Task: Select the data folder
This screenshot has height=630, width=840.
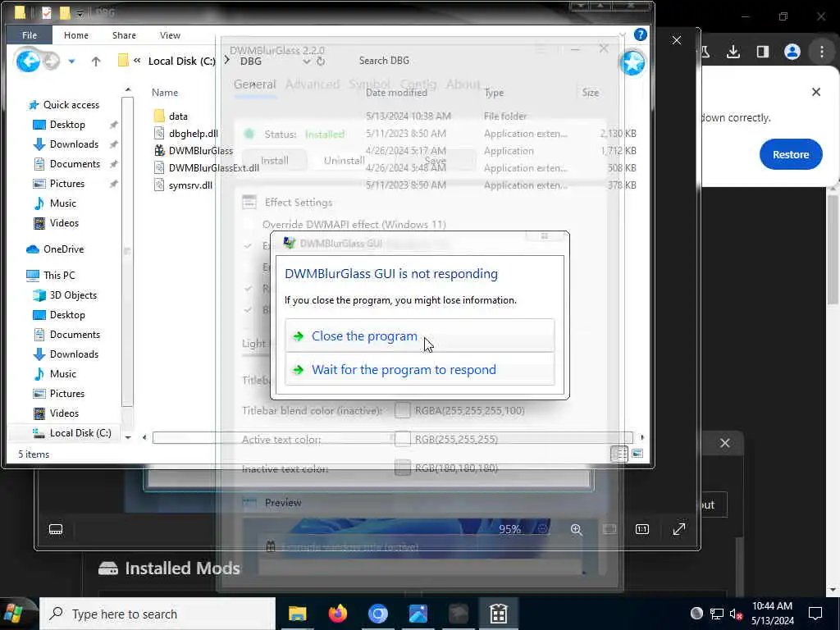Action: coord(178,116)
